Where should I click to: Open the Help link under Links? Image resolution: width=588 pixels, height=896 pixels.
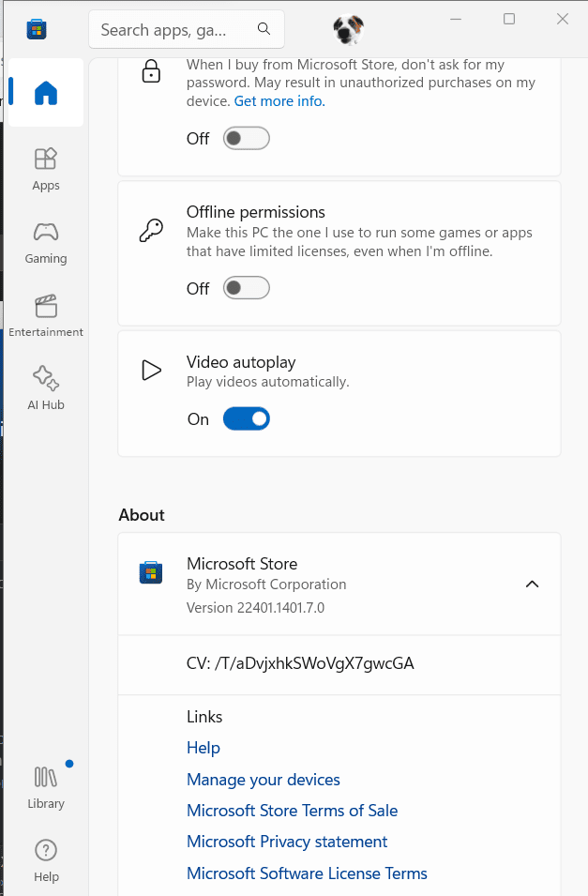(x=204, y=748)
